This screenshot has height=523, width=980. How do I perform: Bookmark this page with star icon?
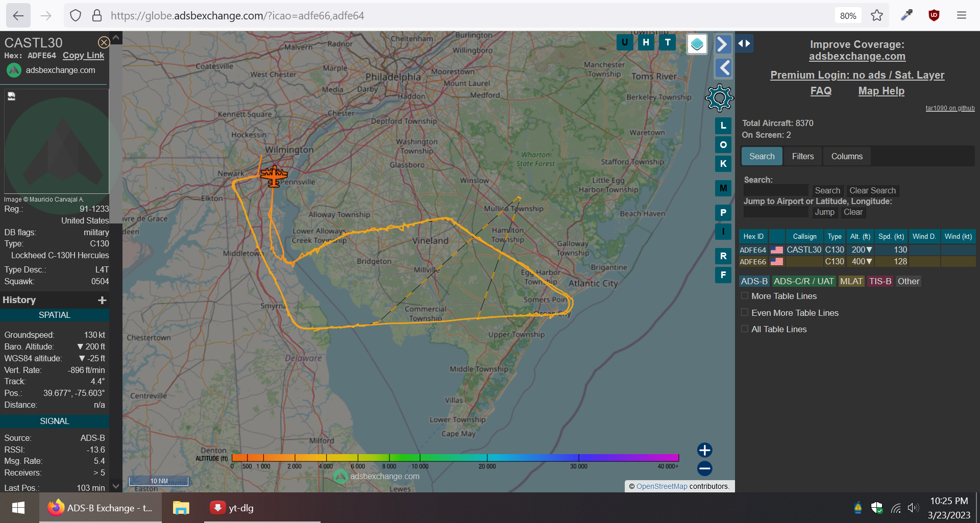tap(877, 15)
